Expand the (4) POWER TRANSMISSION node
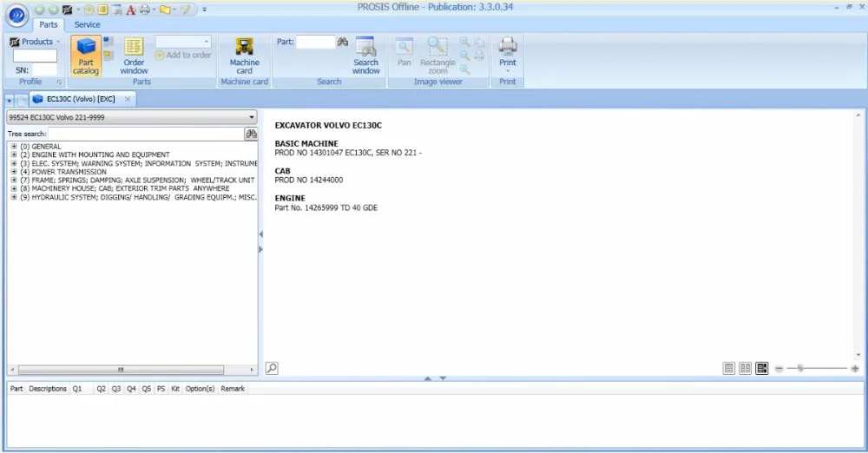 [x=14, y=172]
